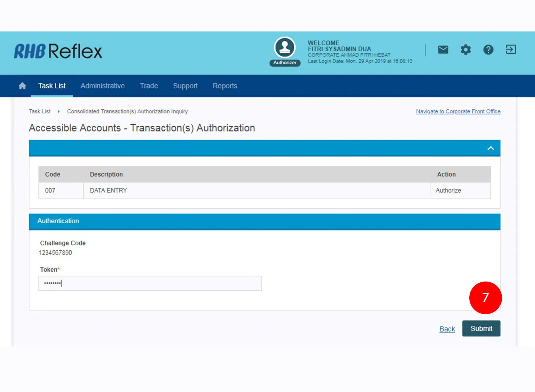This screenshot has width=535, height=392.
Task: Click the help question mark icon
Action: 488,50
